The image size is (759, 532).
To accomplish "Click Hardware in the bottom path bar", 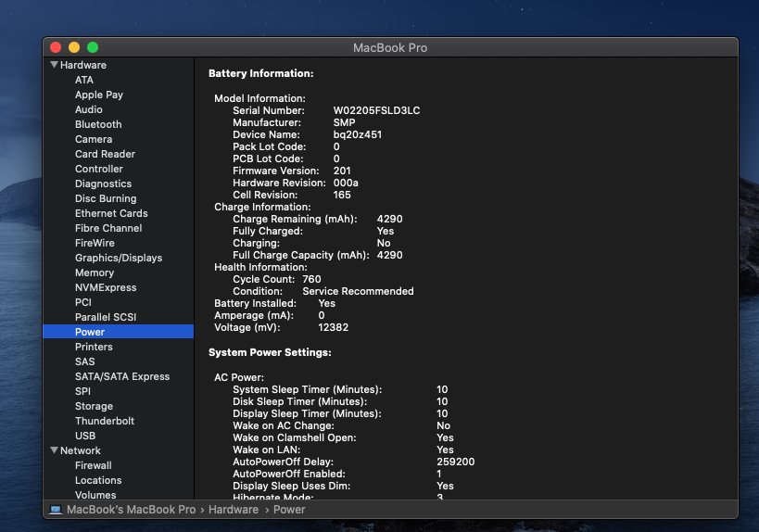I will pos(233,510).
